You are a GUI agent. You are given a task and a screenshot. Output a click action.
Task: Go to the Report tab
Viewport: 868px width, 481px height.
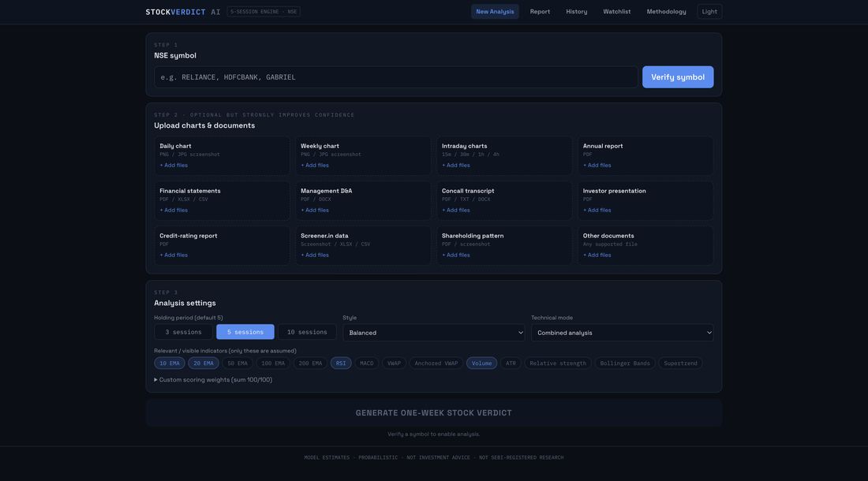540,12
